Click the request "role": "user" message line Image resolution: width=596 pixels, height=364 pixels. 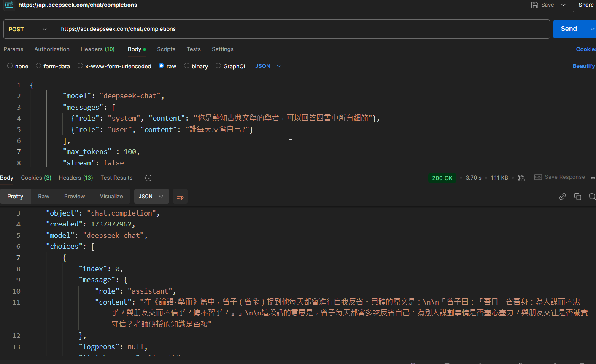click(x=162, y=129)
